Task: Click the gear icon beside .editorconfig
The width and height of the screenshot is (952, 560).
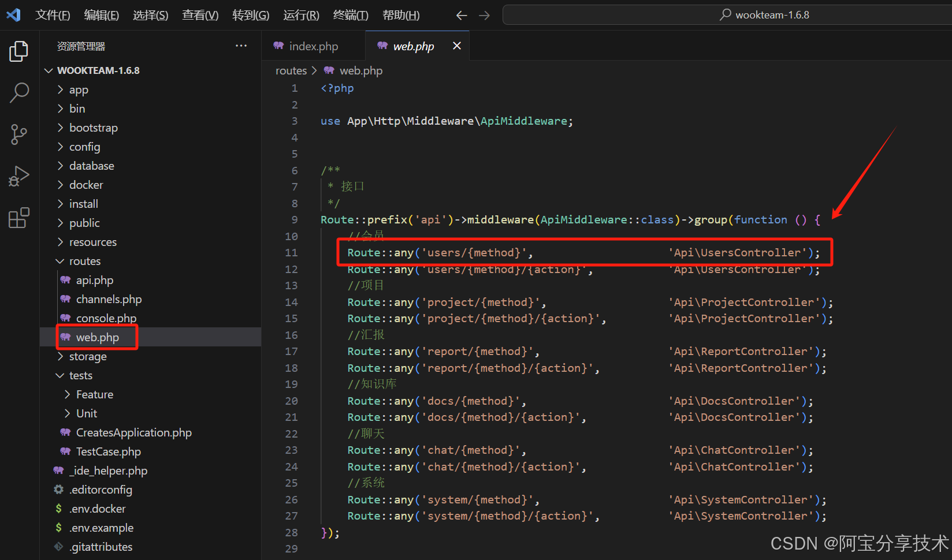Action: pos(58,490)
